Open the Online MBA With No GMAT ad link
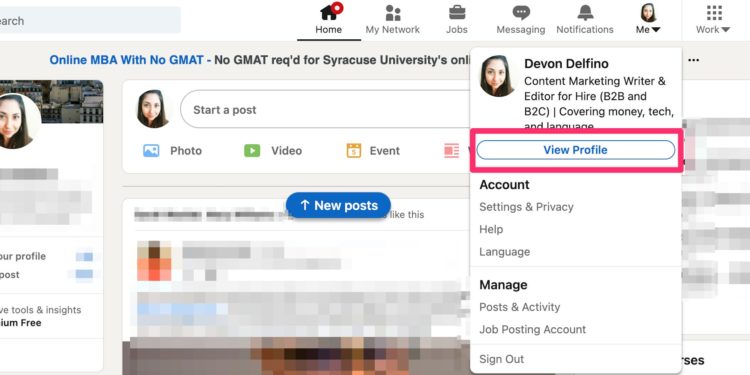The width and height of the screenshot is (750, 375). pyautogui.click(x=127, y=60)
